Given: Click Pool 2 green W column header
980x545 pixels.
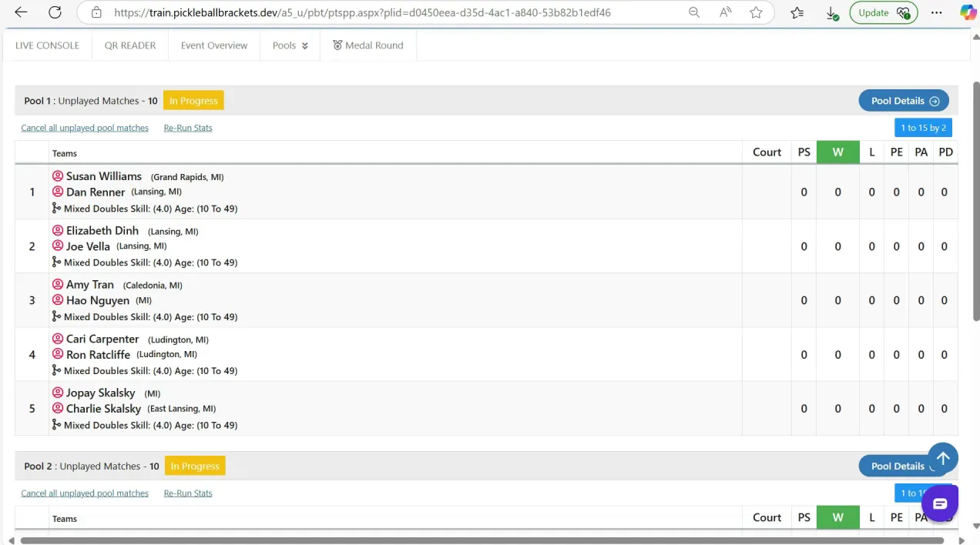Looking at the screenshot, I should pyautogui.click(x=838, y=517).
